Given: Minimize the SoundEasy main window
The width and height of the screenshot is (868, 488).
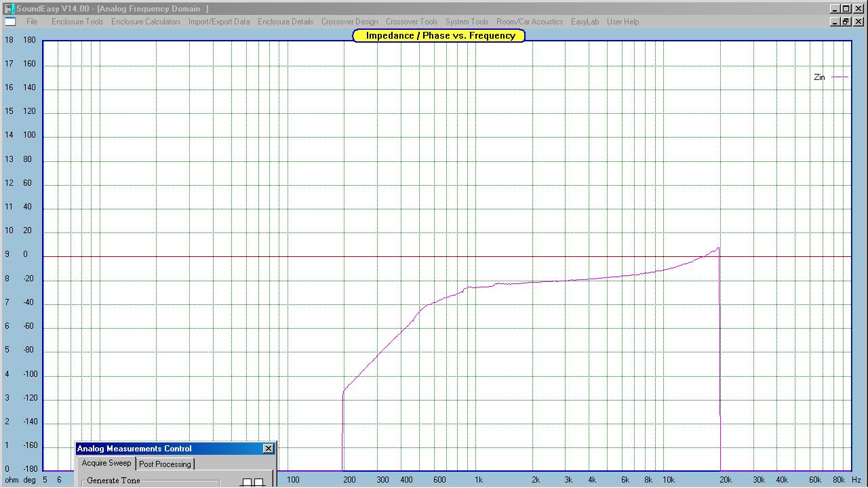Looking at the screenshot, I should tap(835, 9).
